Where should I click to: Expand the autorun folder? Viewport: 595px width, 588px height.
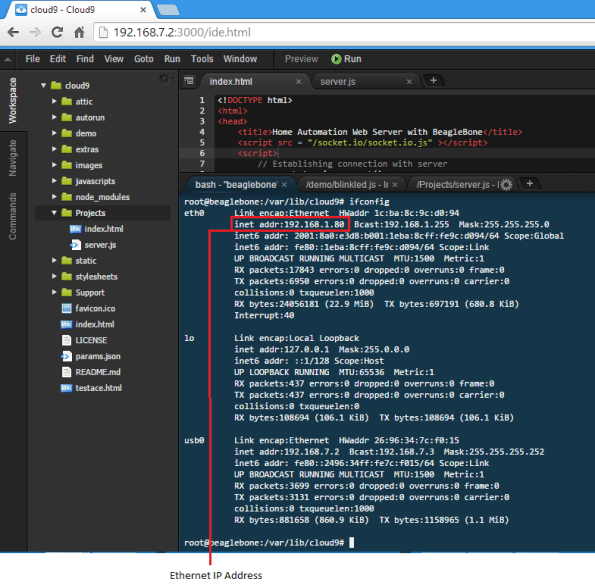54,117
